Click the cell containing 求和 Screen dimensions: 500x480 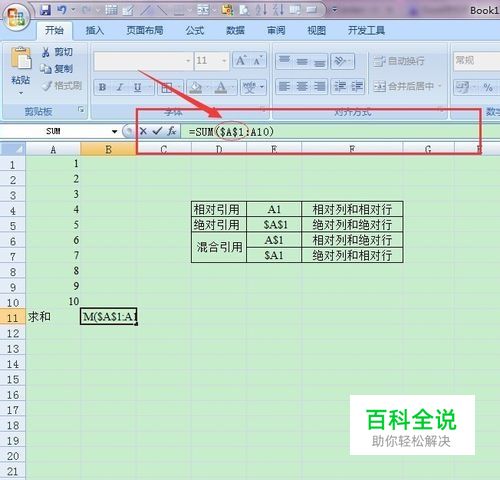(53, 317)
